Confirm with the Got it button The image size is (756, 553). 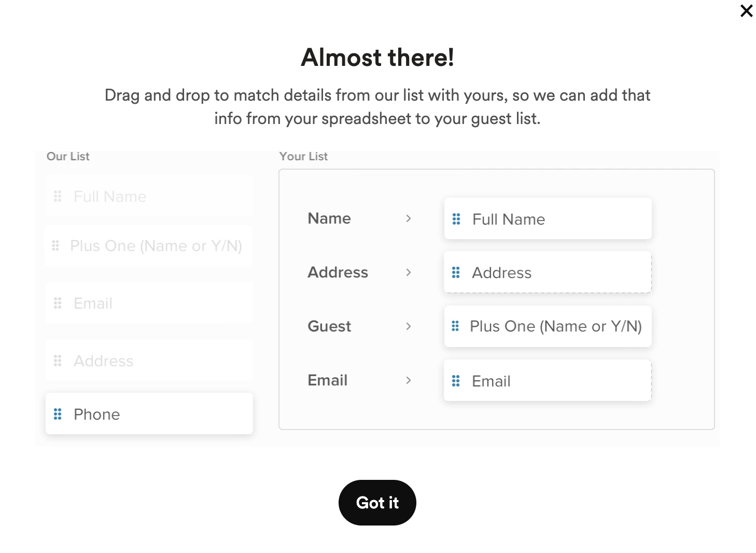click(377, 503)
